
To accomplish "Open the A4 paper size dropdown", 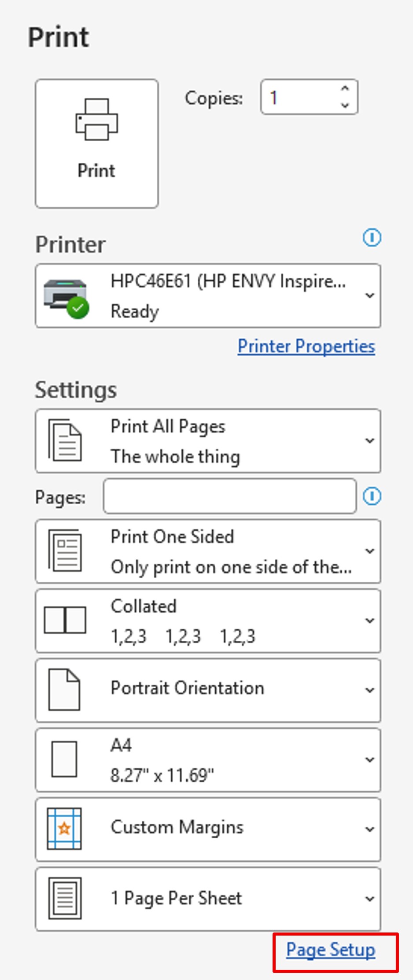I will tap(208, 760).
